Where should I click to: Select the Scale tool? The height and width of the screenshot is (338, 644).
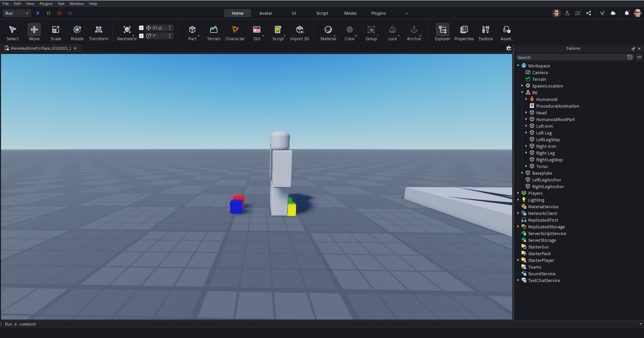(x=56, y=33)
